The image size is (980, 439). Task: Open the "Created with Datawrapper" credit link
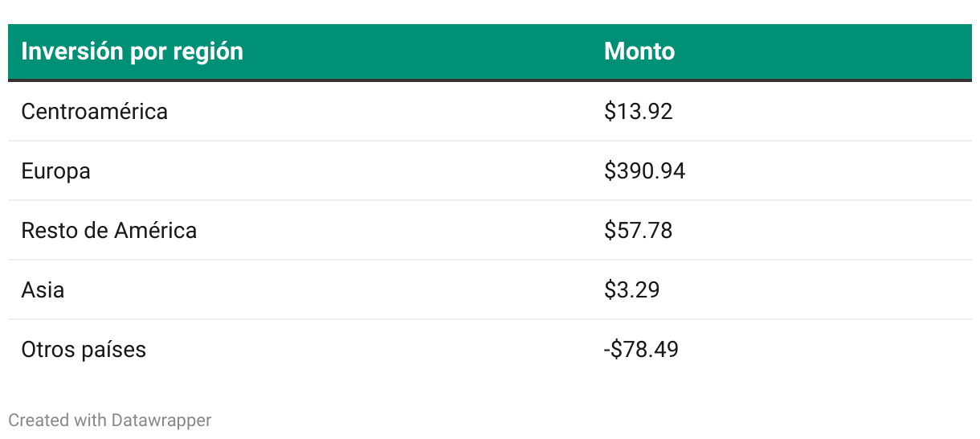(x=109, y=420)
